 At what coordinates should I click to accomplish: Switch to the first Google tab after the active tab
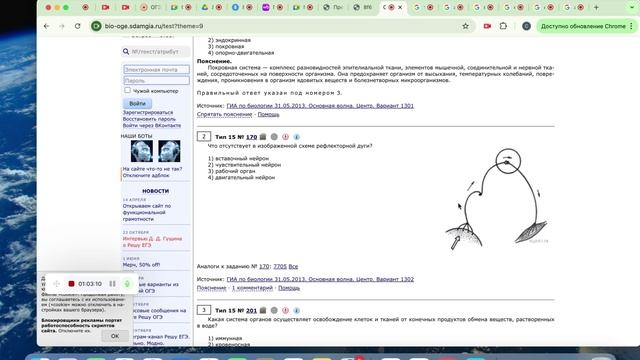[x=423, y=7]
